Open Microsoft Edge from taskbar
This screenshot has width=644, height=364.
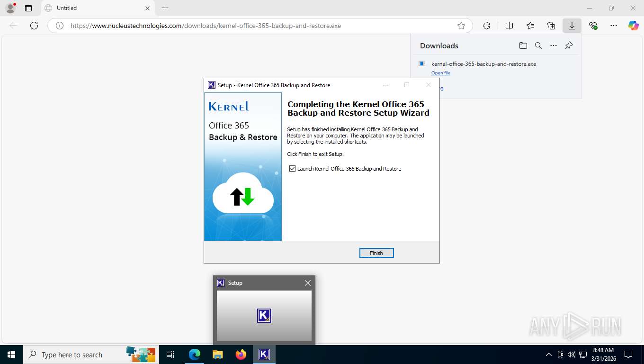(x=194, y=355)
